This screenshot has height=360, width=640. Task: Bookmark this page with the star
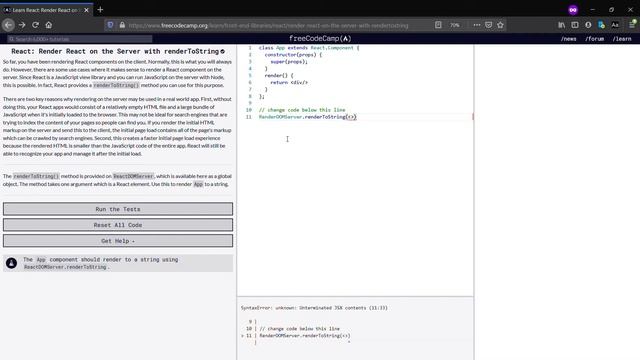[x=500, y=25]
